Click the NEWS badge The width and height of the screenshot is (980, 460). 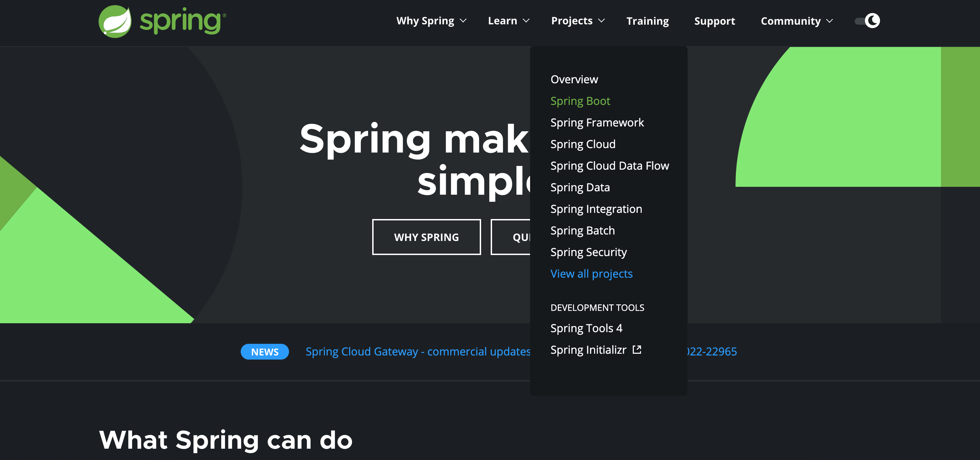point(264,351)
